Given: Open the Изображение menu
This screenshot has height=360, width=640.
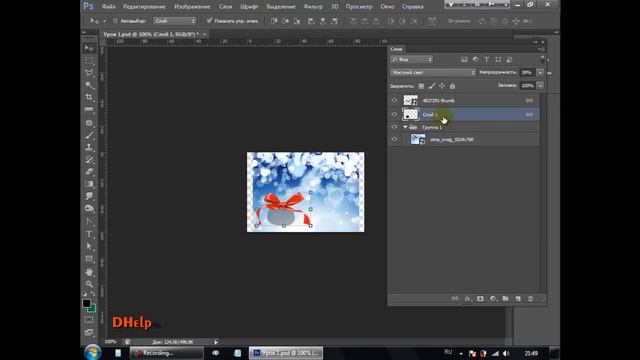Looking at the screenshot, I should pyautogui.click(x=192, y=7).
